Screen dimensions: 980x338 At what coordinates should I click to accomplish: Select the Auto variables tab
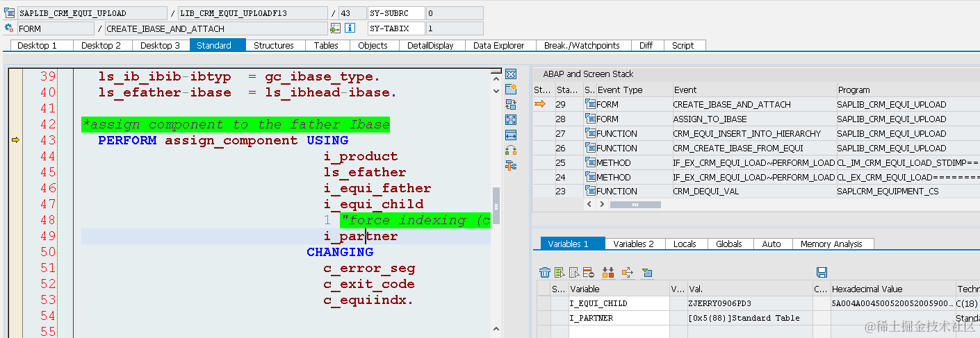771,244
